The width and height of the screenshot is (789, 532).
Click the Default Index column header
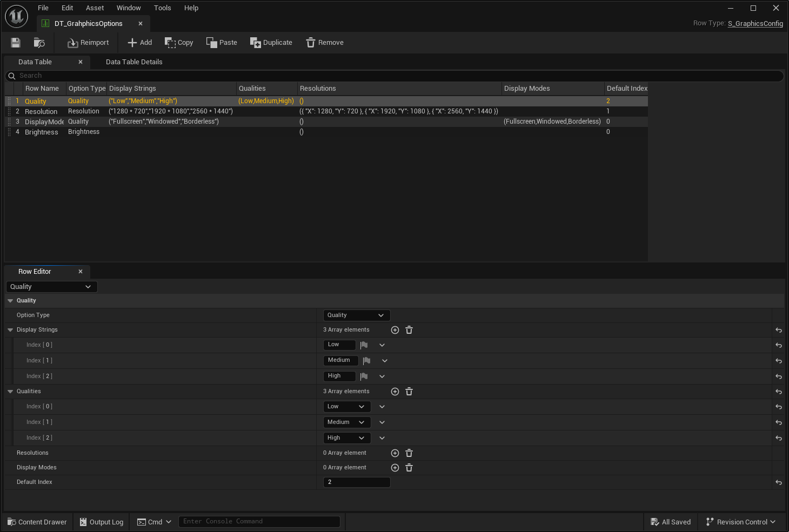626,89
